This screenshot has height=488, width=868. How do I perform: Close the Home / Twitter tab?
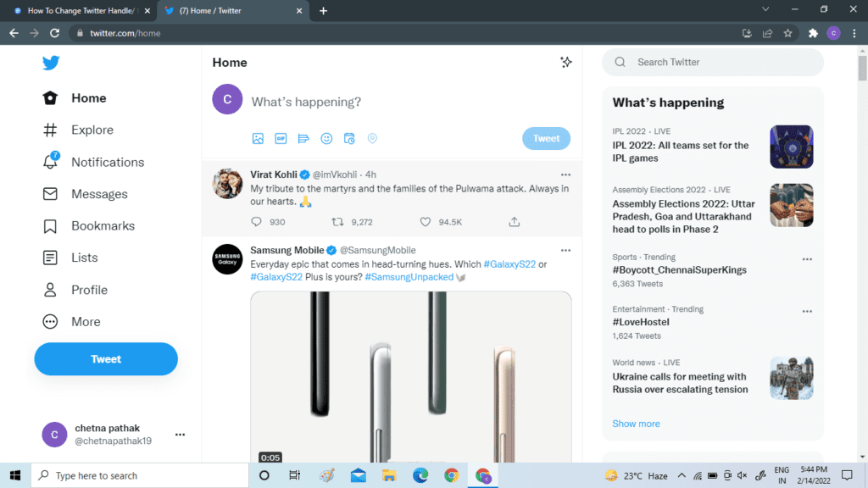coord(299,10)
